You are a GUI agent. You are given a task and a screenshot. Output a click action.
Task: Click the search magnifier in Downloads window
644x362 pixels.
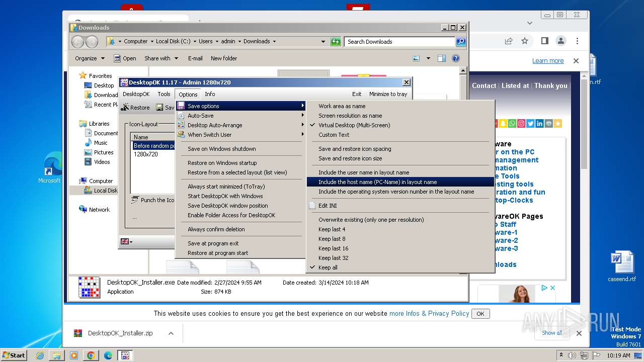tap(460, 42)
